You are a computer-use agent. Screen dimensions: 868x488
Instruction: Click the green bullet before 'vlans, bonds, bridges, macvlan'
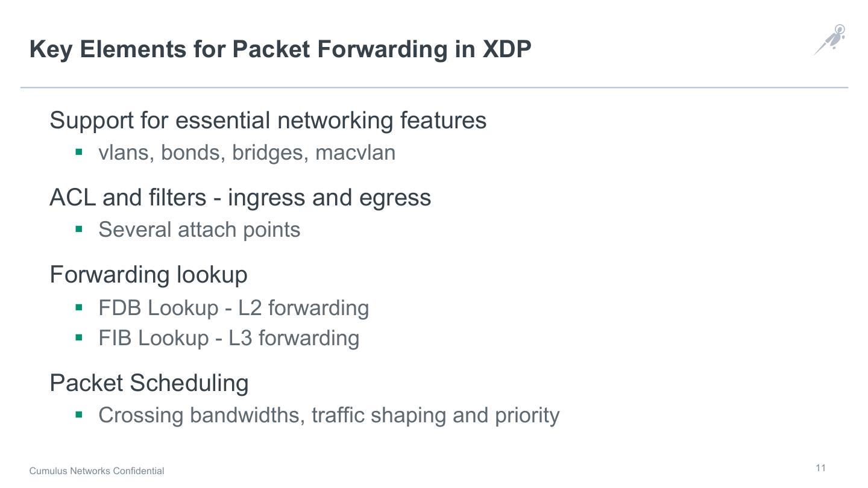pos(78,152)
